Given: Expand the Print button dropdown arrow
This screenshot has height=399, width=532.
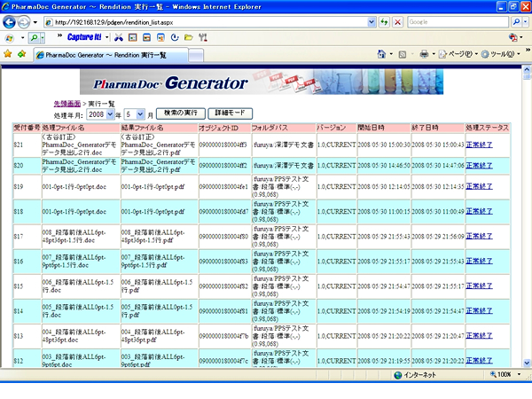Looking at the screenshot, I should click(434, 54).
